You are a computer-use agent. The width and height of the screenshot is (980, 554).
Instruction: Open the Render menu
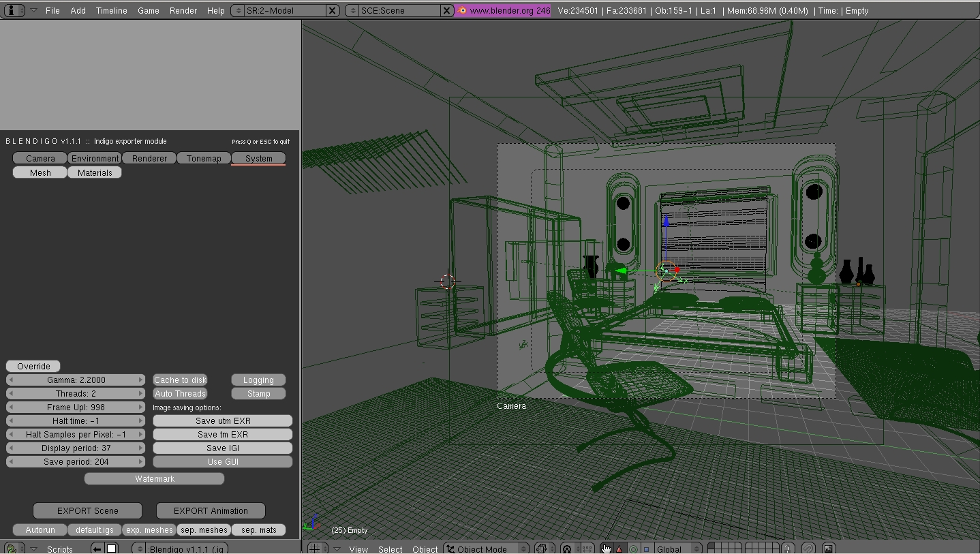pos(183,10)
